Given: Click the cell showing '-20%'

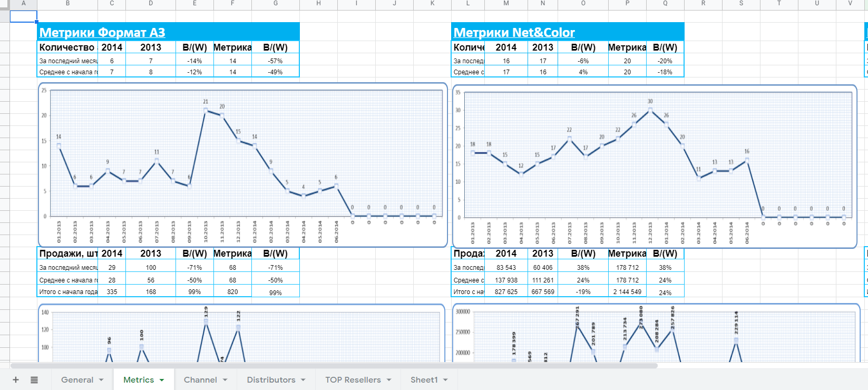Looking at the screenshot, I should pos(665,61).
